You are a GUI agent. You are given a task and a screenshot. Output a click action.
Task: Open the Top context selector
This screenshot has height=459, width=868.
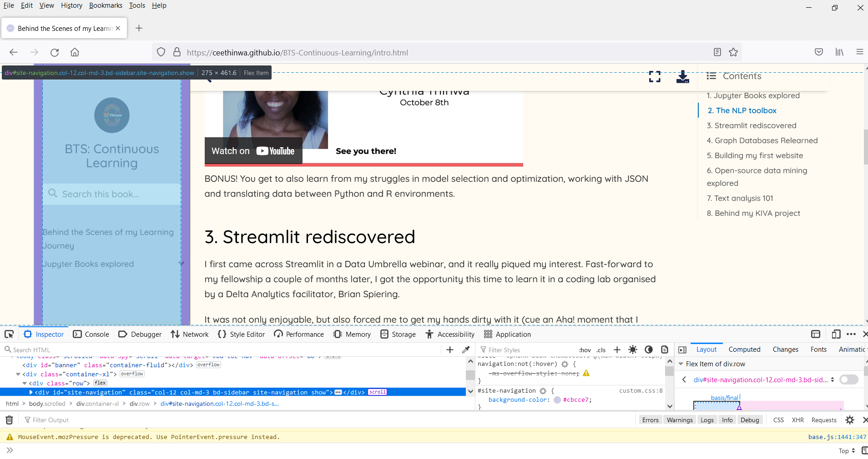point(847,451)
